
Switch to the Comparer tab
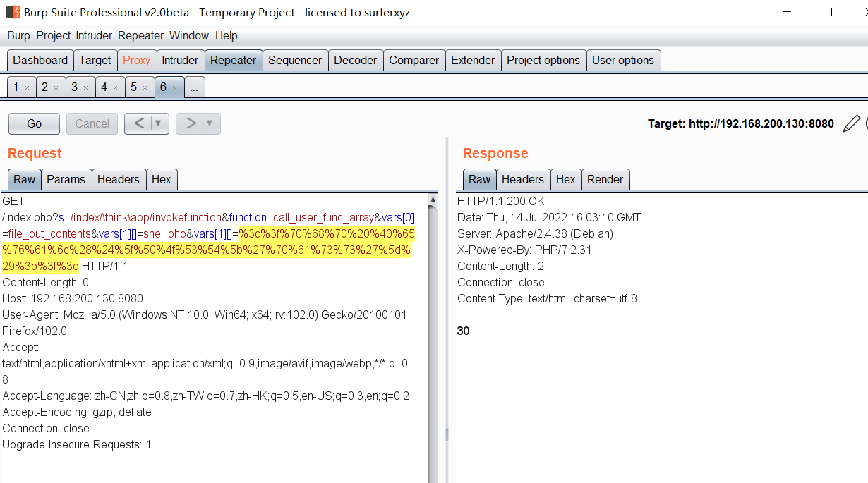tap(414, 61)
